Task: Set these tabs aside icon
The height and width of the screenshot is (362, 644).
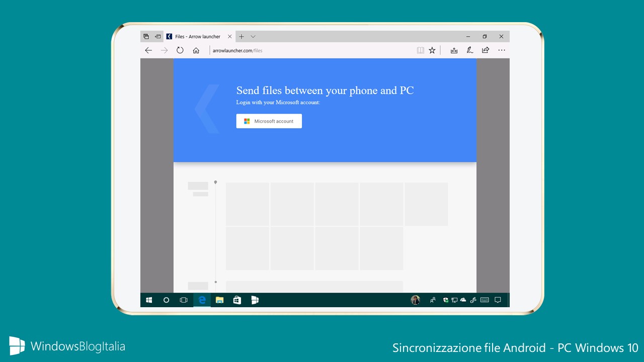Action: (x=158, y=37)
